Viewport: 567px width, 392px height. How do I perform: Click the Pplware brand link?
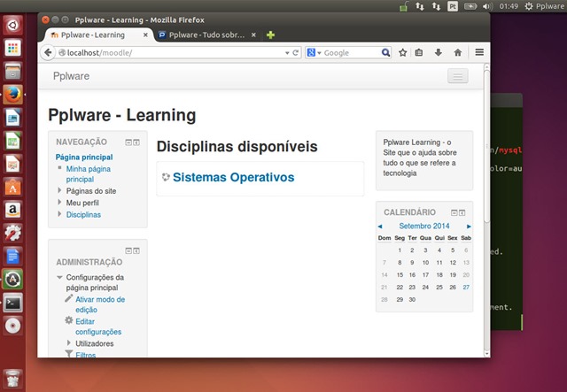71,76
